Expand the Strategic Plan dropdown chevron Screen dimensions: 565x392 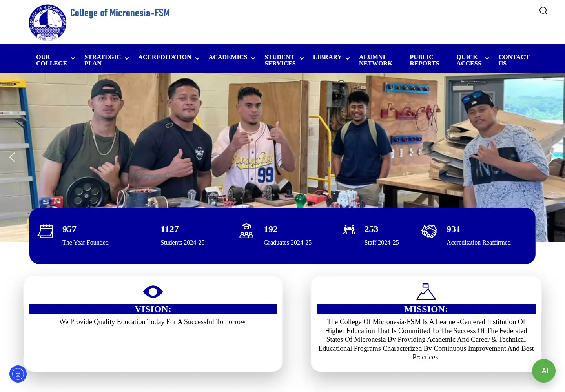tap(127, 58)
